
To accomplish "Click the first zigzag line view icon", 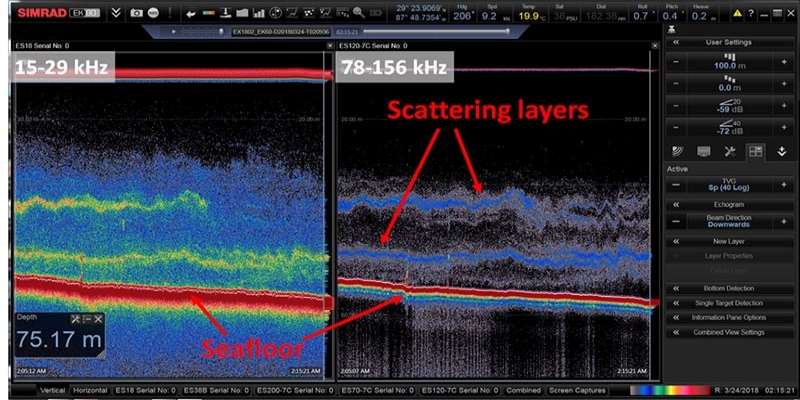I will pos(292,13).
